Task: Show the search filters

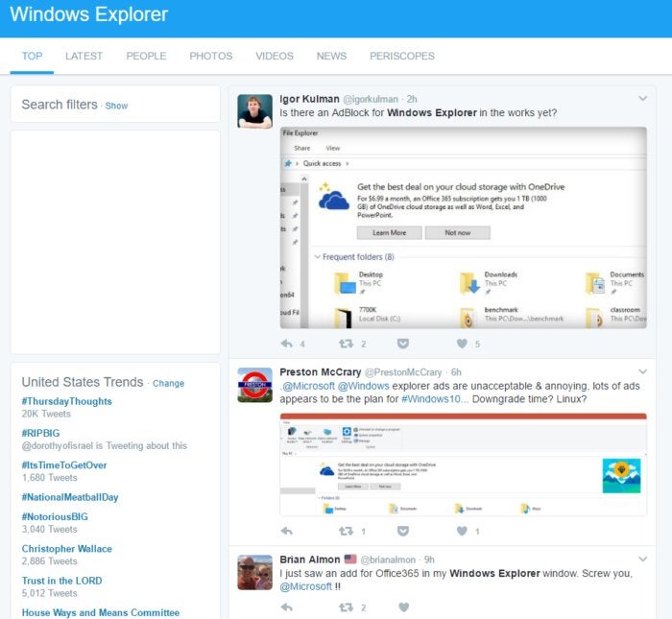Action: (x=116, y=106)
